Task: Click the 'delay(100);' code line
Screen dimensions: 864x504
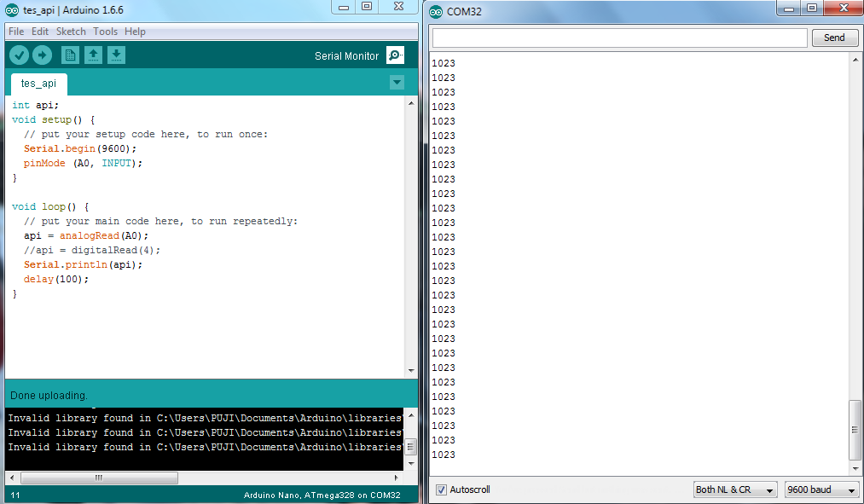Action: point(55,279)
